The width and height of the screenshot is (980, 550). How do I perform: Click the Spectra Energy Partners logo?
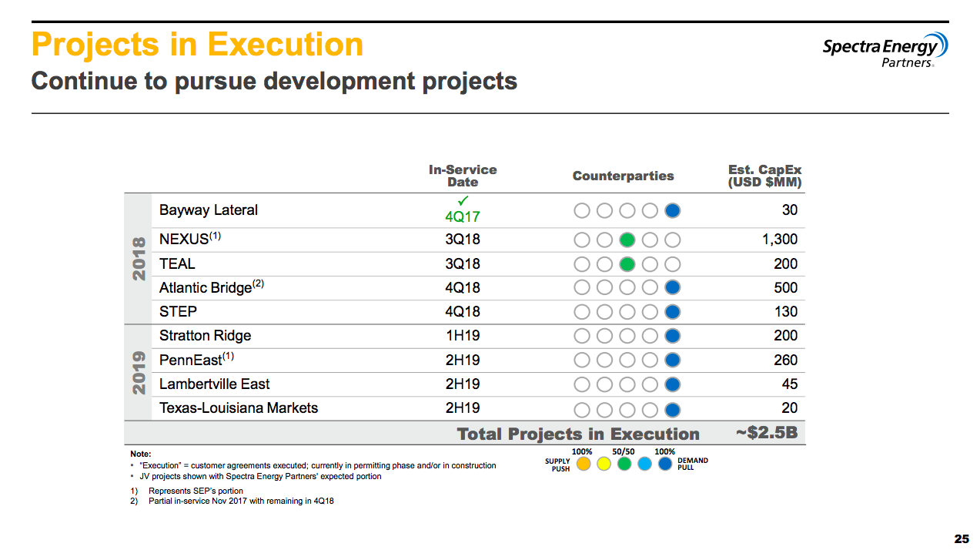click(884, 49)
